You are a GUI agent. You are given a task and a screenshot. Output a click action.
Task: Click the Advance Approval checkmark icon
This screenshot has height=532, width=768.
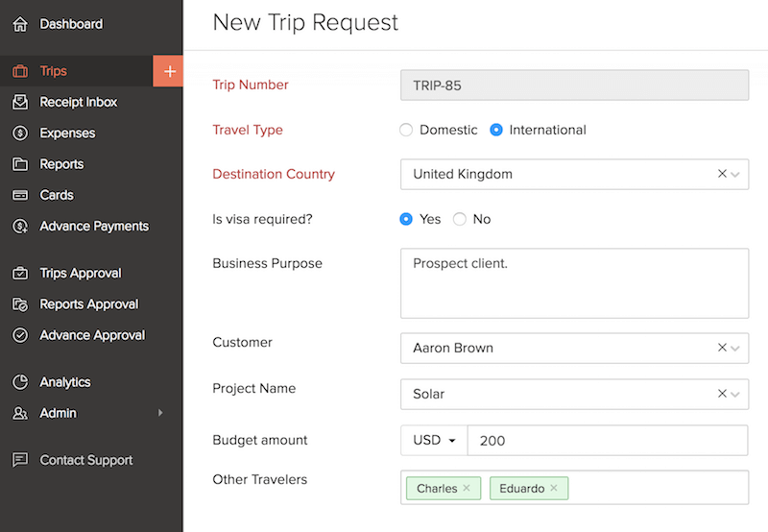(x=20, y=335)
